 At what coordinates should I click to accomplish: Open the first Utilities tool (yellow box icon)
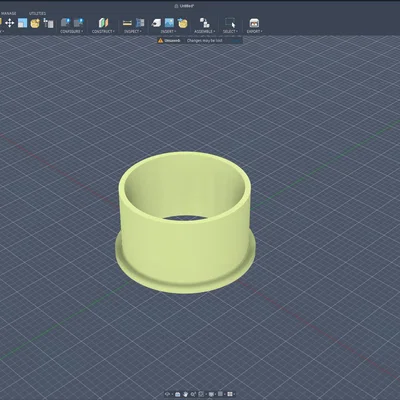point(35,23)
